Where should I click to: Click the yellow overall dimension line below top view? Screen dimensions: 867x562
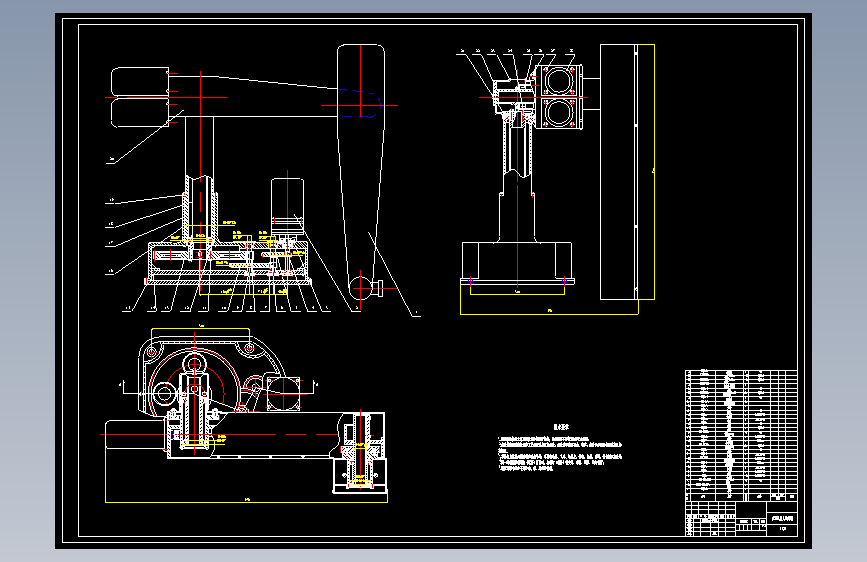[x=247, y=502]
